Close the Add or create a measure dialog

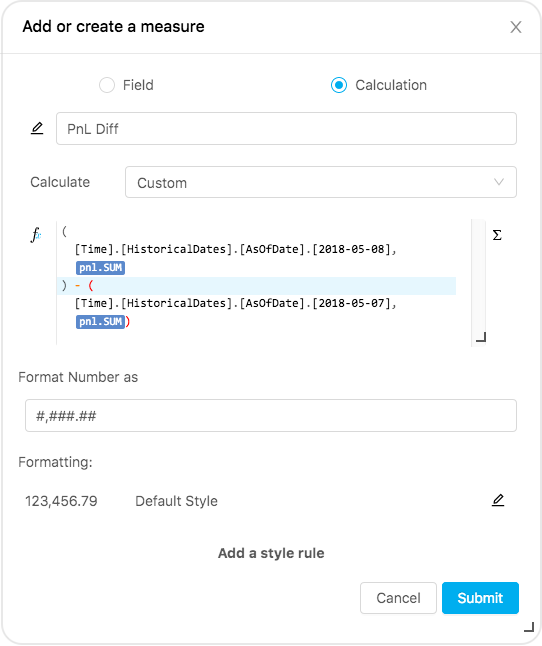pyautogui.click(x=516, y=27)
